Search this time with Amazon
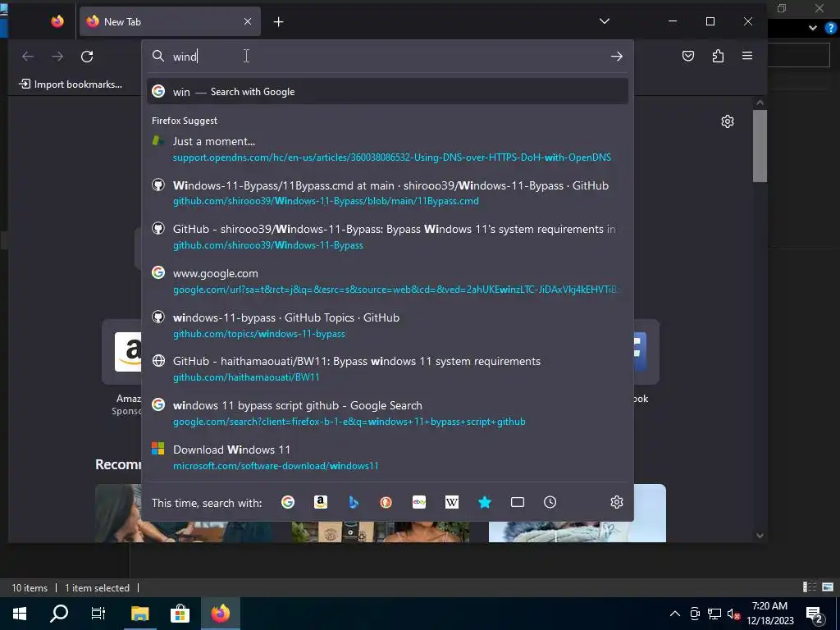840x630 pixels. (x=321, y=502)
